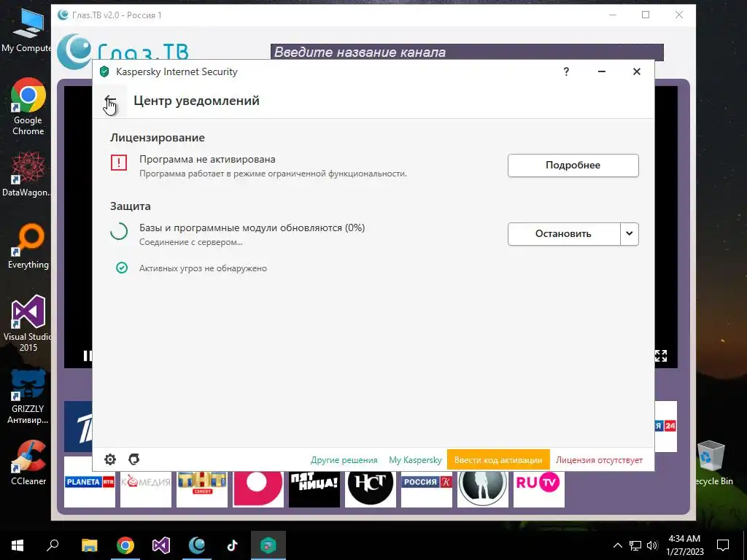Stop the update with Остановить
This screenshot has height=560, width=747.
564,234
